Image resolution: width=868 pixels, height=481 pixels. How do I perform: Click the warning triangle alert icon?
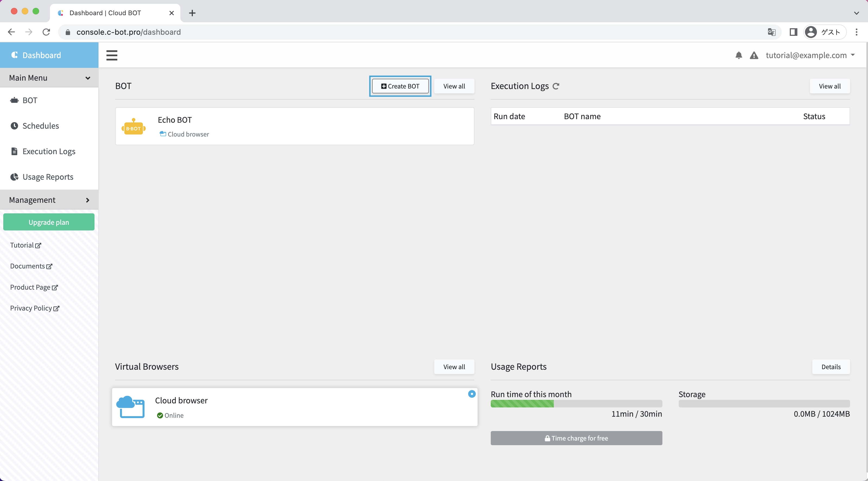click(754, 55)
